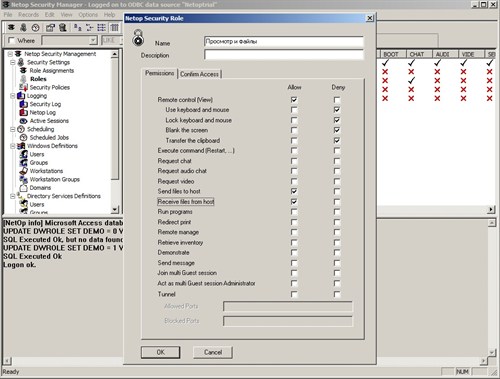Screen dimensions: 500x379
Task: Uncheck Deny for Transfer the clipboard
Action: point(337,140)
